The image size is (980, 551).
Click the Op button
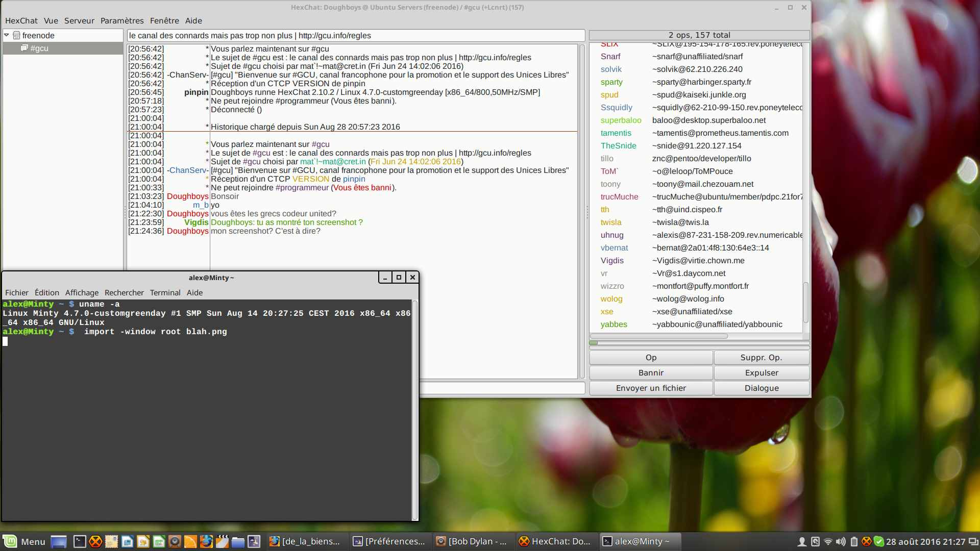651,358
